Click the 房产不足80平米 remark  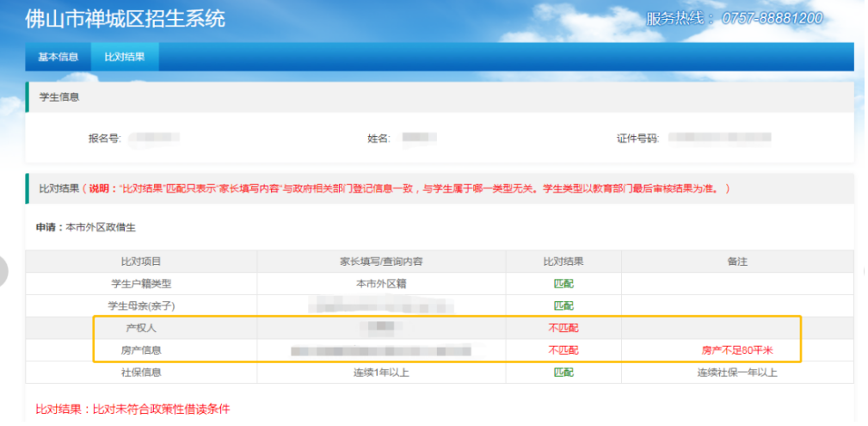(737, 350)
